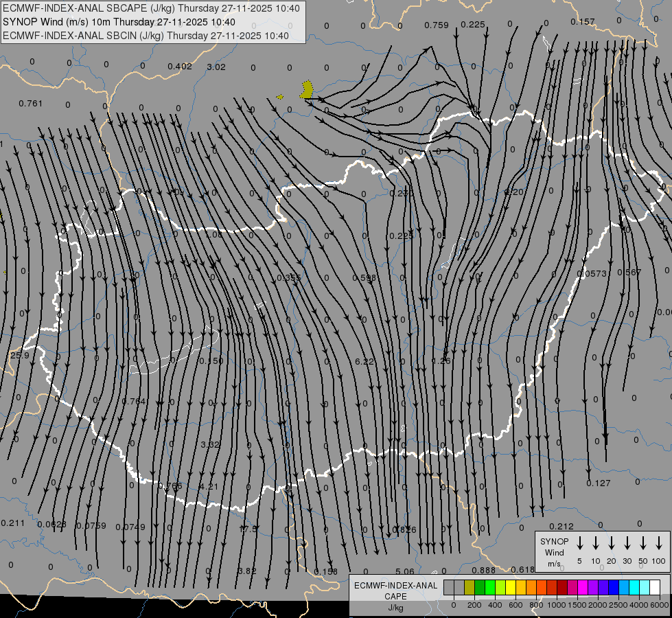Click the map value 1.26

click(x=441, y=361)
